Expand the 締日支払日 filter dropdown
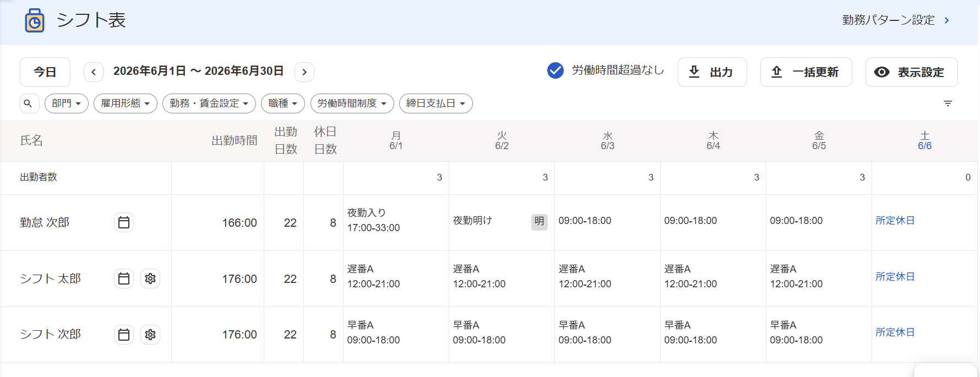980x377 pixels. pyautogui.click(x=436, y=103)
